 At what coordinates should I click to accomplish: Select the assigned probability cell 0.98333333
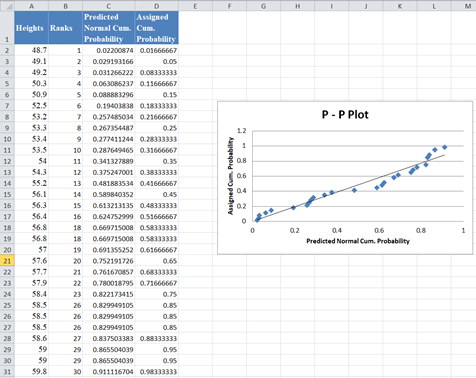point(157,372)
